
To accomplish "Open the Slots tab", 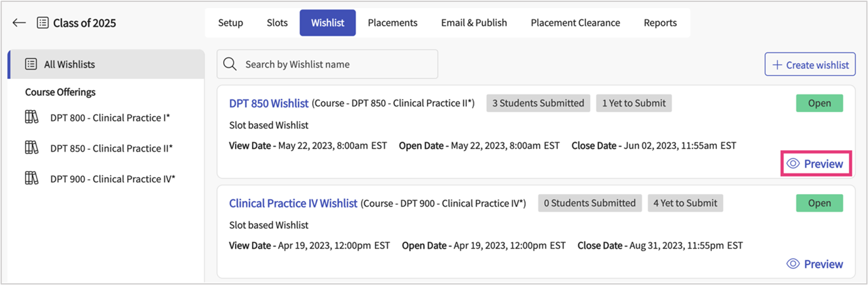I will tap(277, 23).
